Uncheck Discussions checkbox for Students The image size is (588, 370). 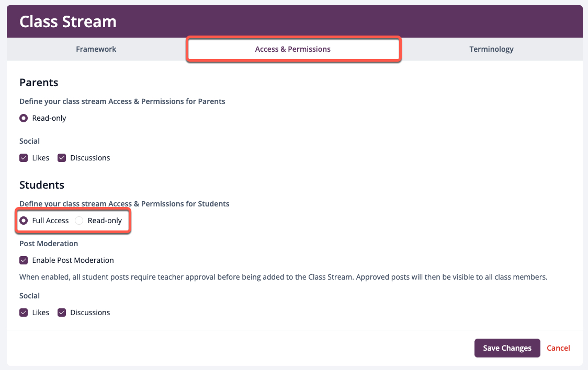(x=62, y=313)
